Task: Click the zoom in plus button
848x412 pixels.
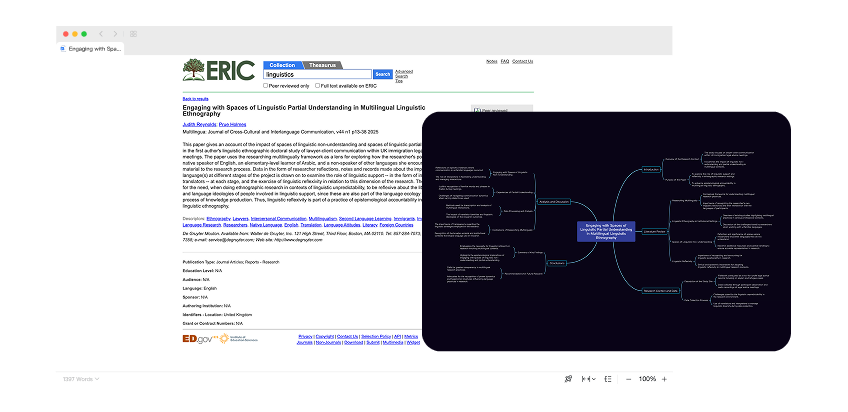Action: tap(664, 379)
